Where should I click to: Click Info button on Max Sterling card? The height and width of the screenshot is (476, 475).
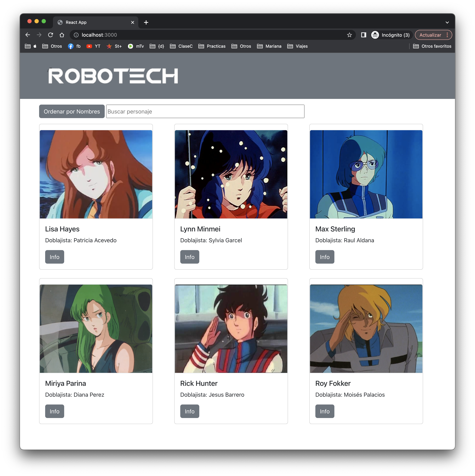click(x=325, y=257)
